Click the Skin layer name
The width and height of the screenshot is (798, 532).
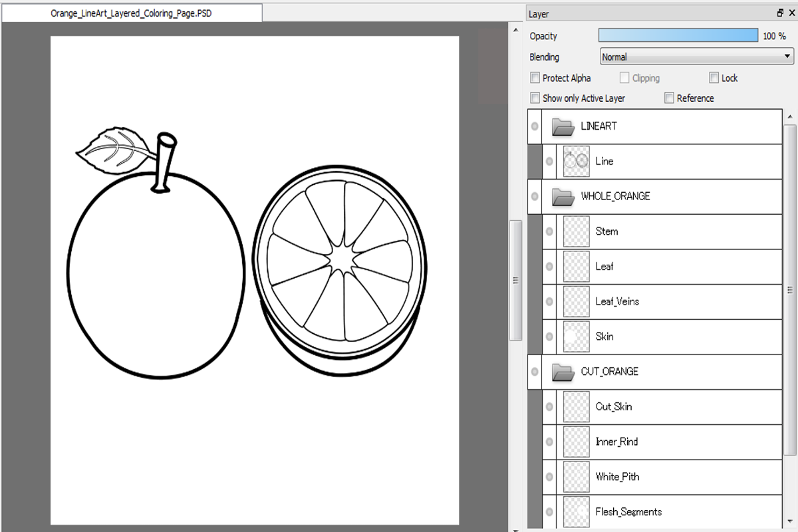point(604,337)
